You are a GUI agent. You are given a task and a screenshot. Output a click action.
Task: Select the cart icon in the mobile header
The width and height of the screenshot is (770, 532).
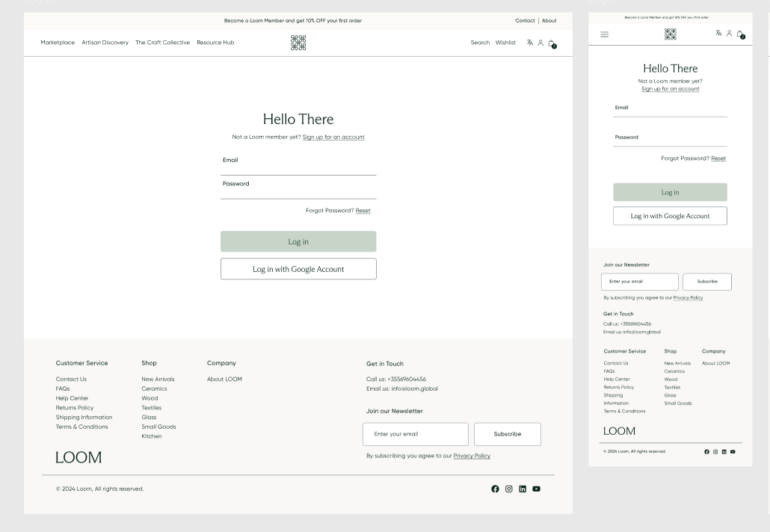[740, 34]
